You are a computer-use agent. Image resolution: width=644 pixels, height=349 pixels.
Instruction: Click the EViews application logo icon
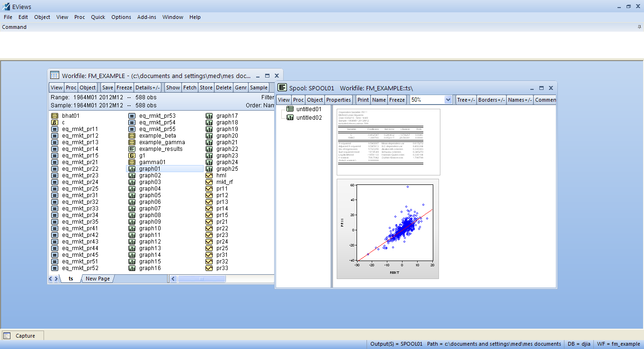click(x=6, y=6)
